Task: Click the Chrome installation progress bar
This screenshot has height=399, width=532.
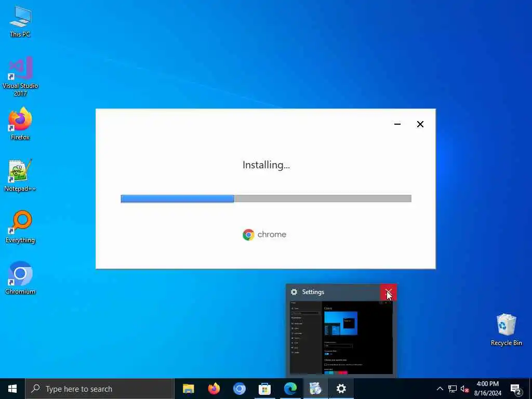Action: 266,198
